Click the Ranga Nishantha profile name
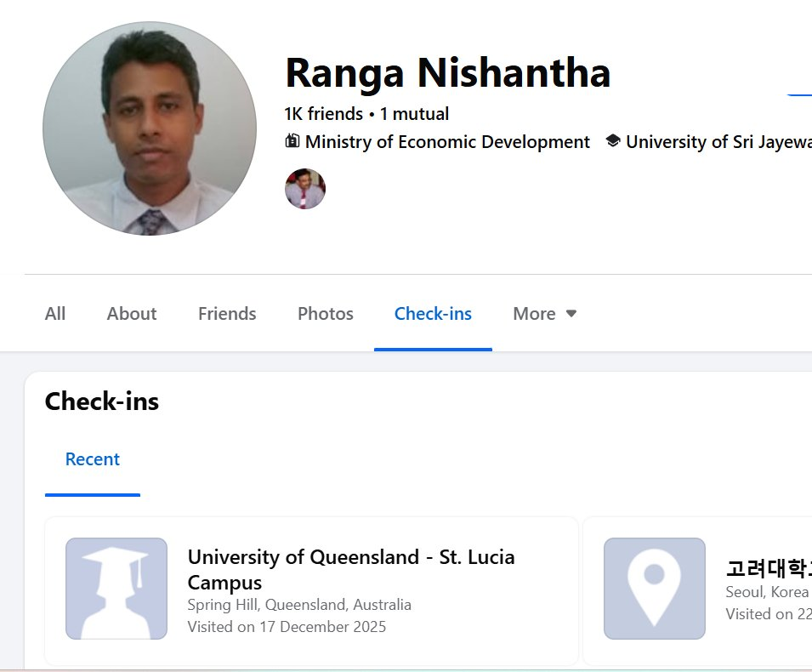 [448, 72]
